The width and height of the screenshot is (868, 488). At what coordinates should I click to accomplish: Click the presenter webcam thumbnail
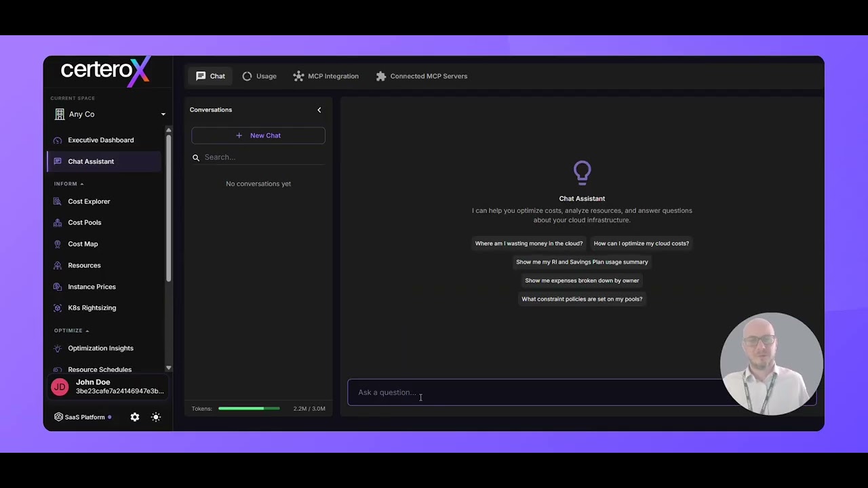click(772, 364)
